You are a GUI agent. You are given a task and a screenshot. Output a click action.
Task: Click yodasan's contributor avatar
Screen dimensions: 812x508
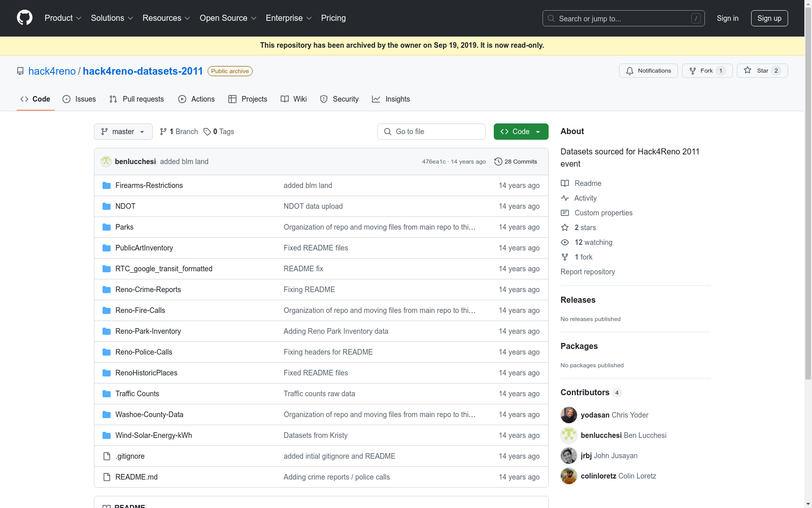coord(569,415)
